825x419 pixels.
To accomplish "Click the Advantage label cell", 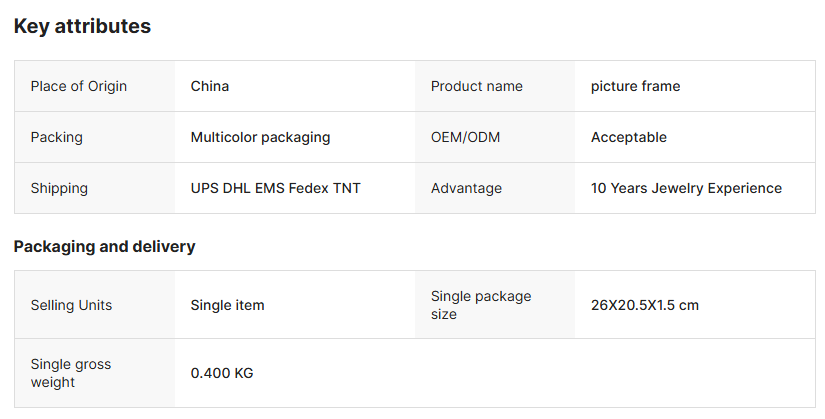I will coord(466,188).
